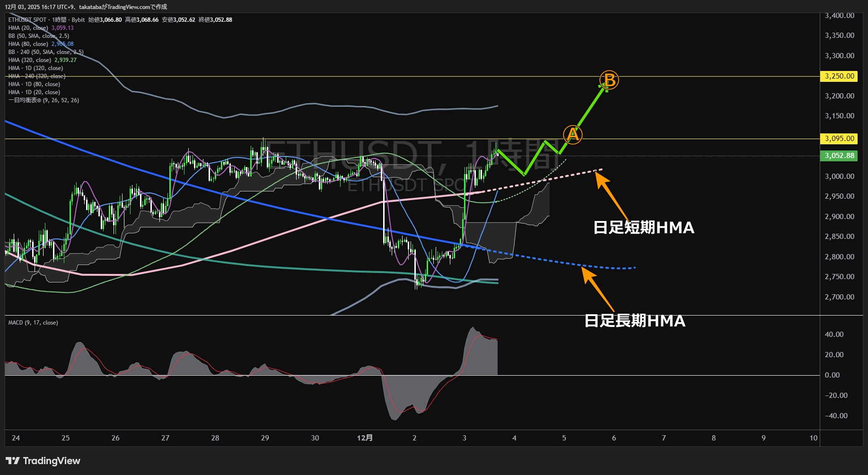Click the yellow 3,250.00 price label
Screen dimensions: 868x475
(839, 76)
